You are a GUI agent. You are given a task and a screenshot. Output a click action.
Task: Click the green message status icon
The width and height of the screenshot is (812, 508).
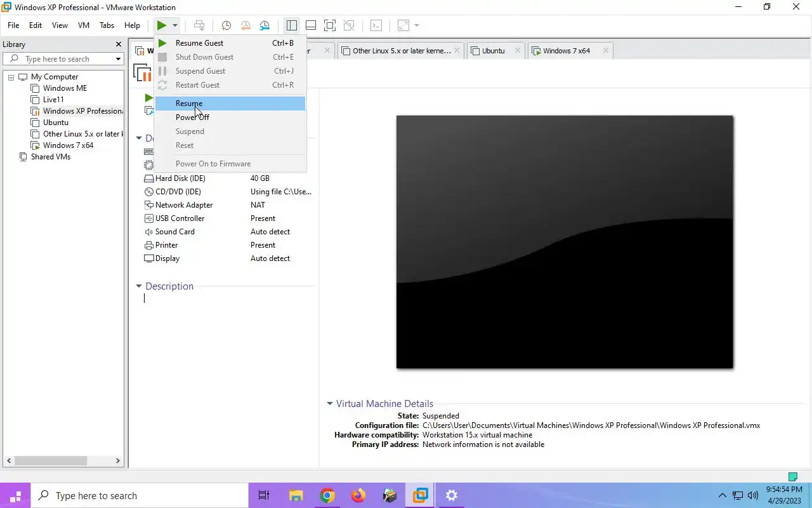point(792,477)
